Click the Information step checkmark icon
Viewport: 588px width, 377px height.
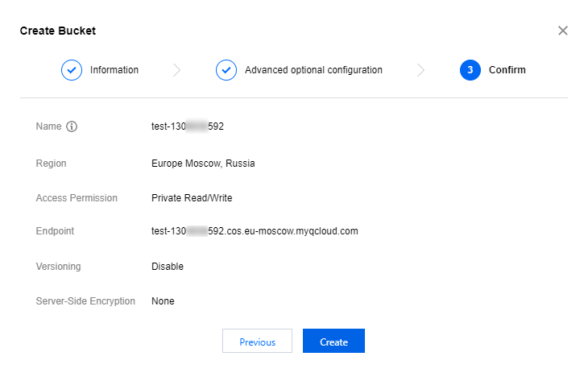coord(72,70)
